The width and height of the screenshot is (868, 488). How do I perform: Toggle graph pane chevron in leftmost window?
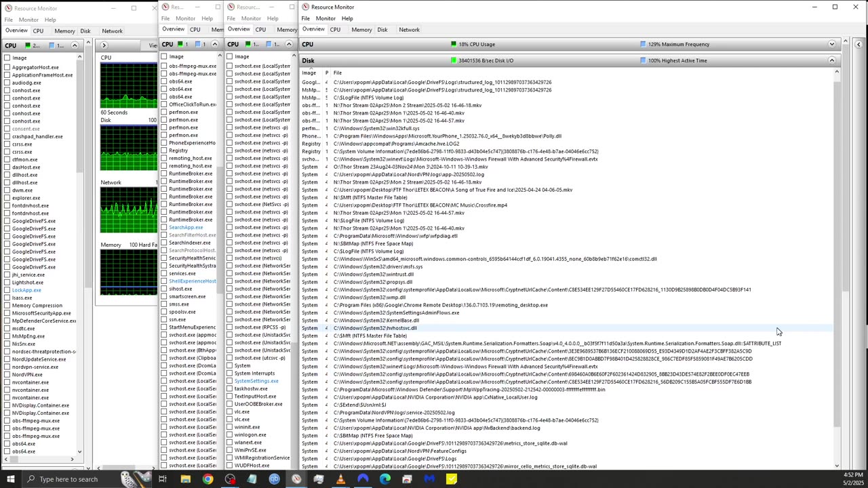[x=104, y=45]
